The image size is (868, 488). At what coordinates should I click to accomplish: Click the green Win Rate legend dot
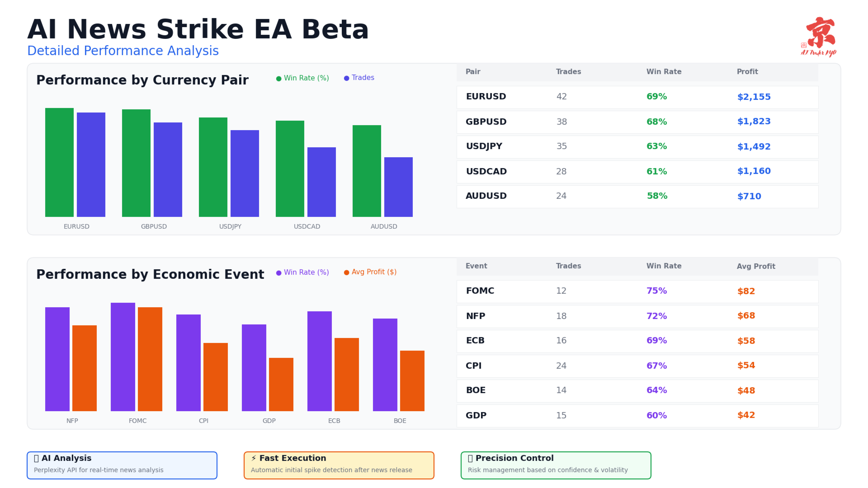click(x=278, y=79)
